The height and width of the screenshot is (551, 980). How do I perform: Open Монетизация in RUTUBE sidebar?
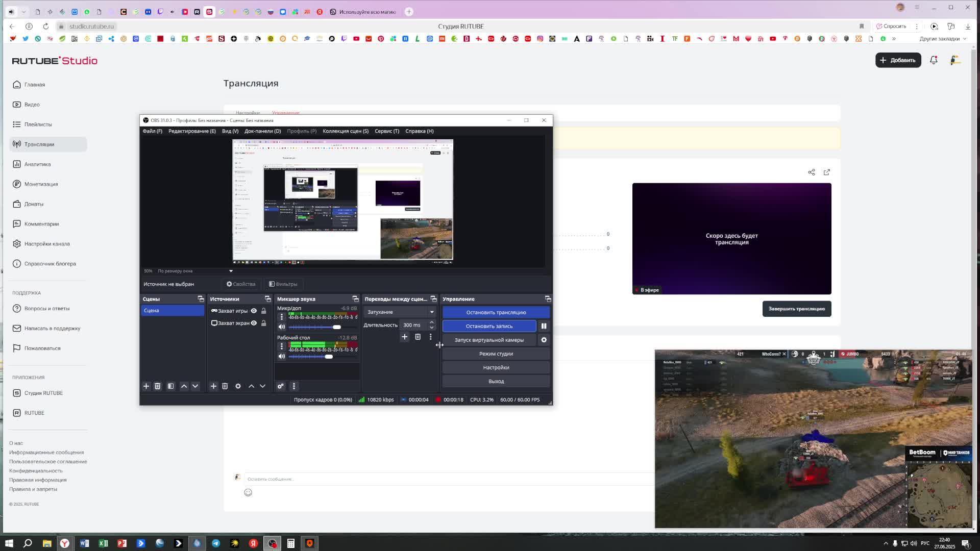coord(48,184)
